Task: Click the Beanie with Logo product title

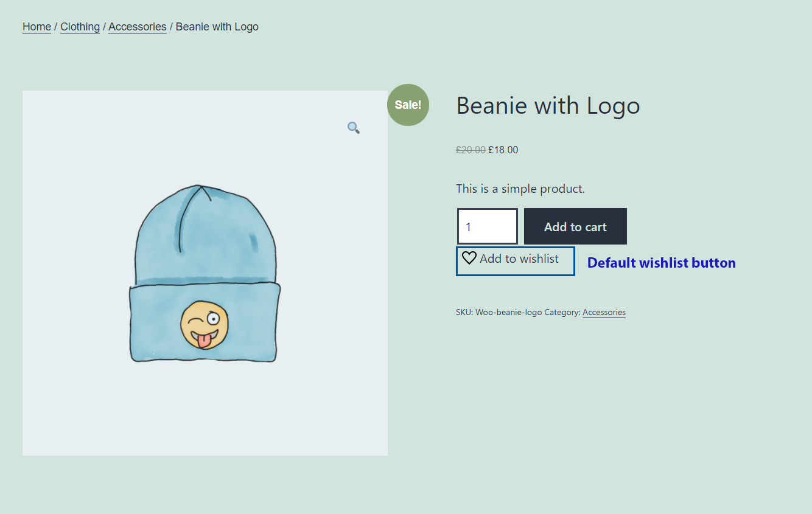Action: coord(548,106)
